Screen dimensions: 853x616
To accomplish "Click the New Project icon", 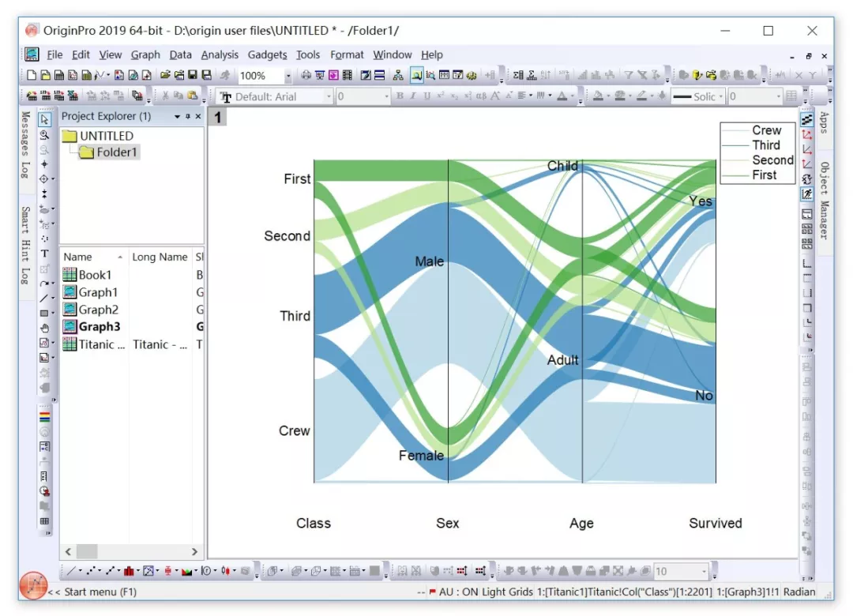I will (x=32, y=75).
